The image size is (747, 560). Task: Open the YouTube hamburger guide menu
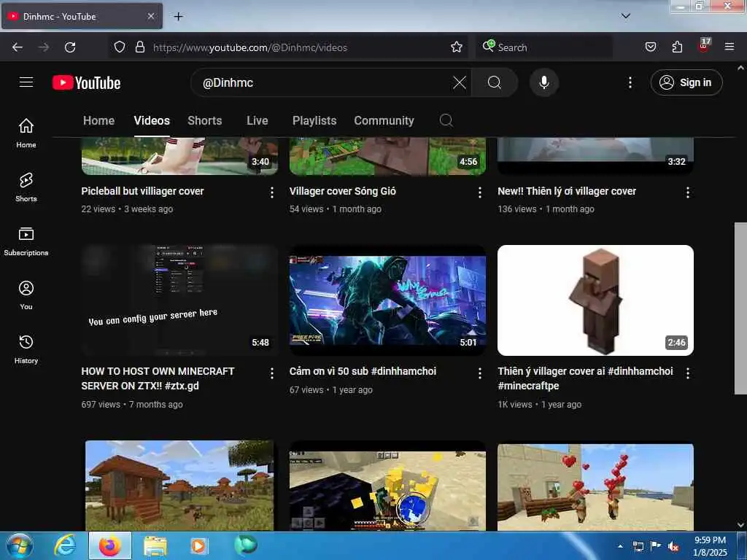26,82
